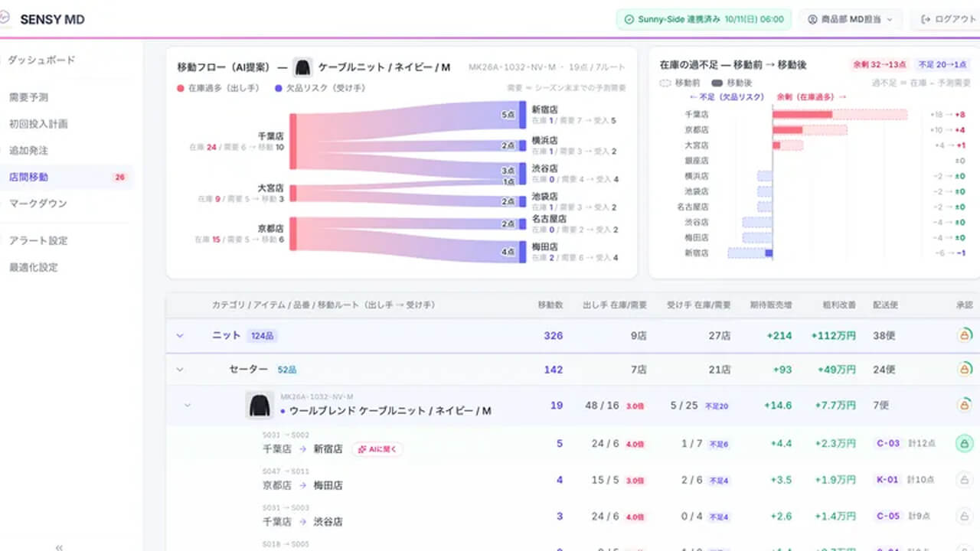The image size is (980, 551).
Task: Click the arrow icon between 京都店 and 梅田店
Action: coord(303,485)
